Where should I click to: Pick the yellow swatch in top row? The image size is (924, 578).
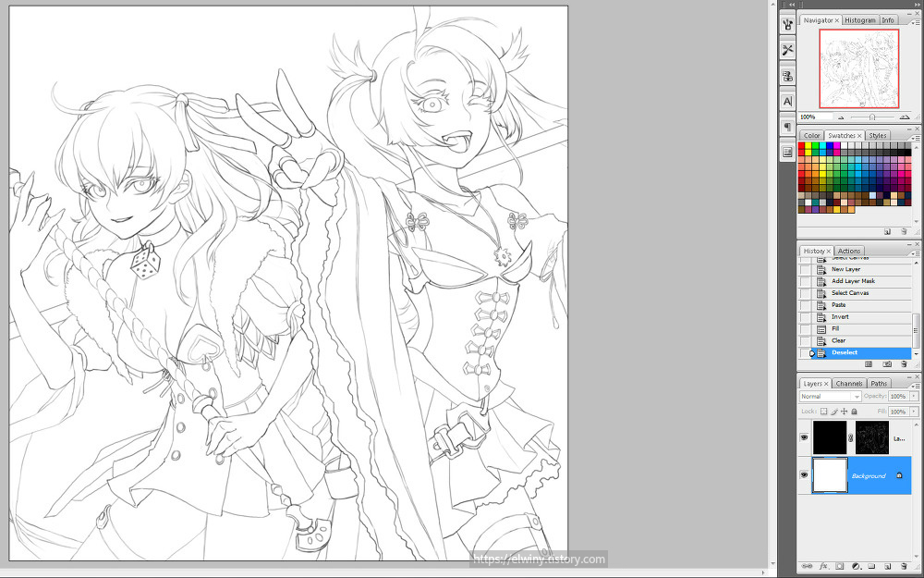[x=809, y=145]
